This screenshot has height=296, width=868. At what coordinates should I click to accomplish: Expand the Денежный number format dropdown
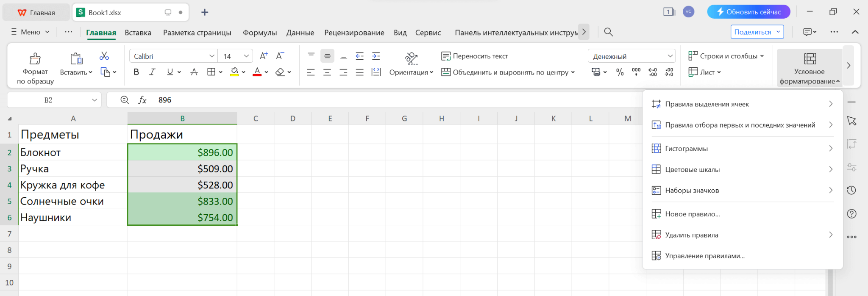pyautogui.click(x=670, y=56)
